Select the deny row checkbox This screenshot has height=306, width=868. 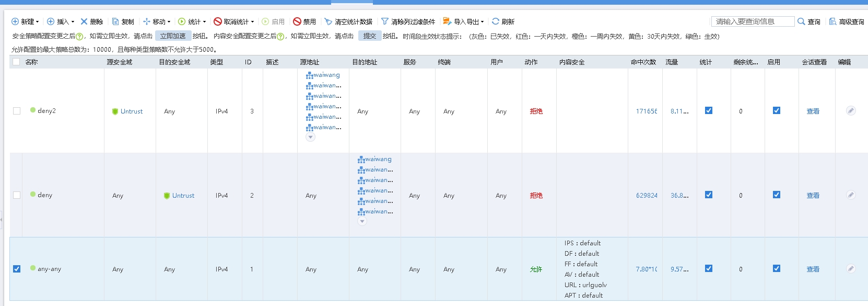tap(17, 195)
